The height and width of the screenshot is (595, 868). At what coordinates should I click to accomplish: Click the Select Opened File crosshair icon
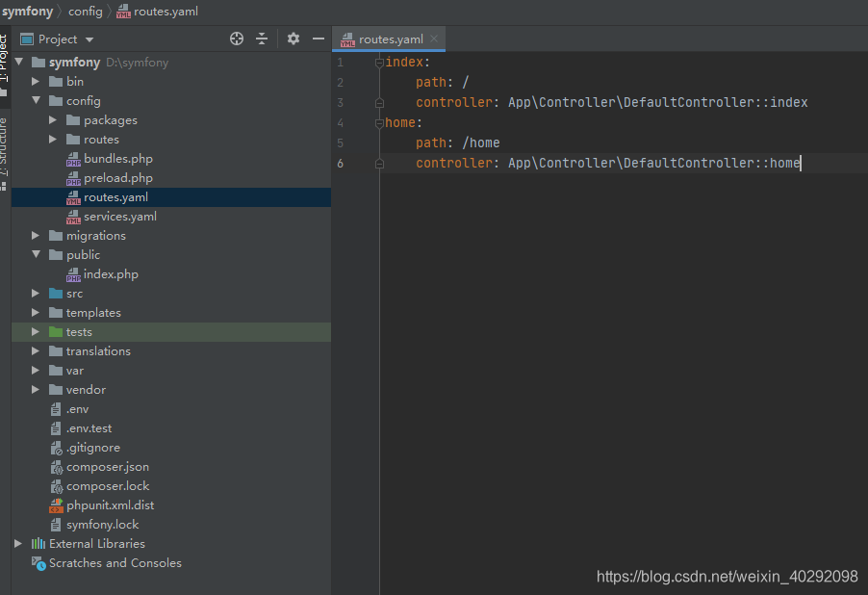236,39
